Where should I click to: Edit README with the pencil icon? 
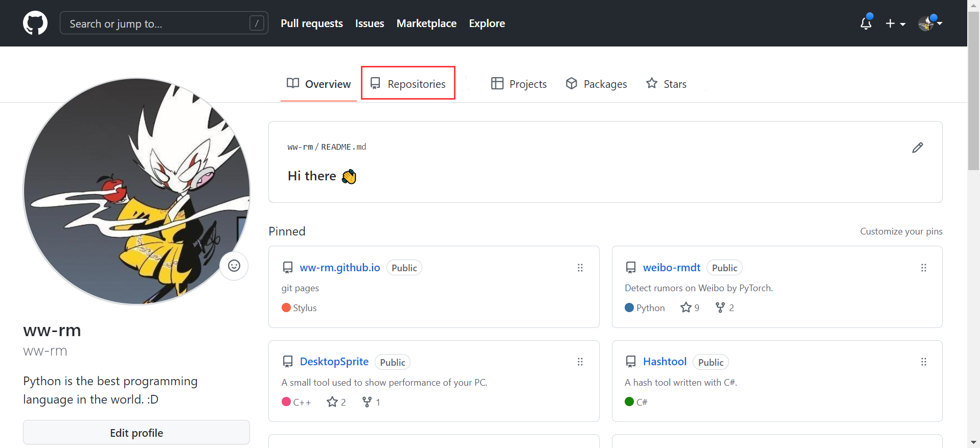(917, 148)
